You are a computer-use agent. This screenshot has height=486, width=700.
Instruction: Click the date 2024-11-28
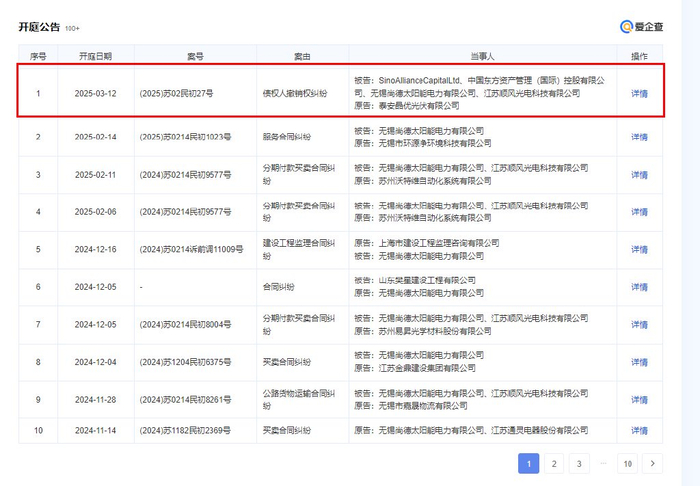tap(95, 399)
